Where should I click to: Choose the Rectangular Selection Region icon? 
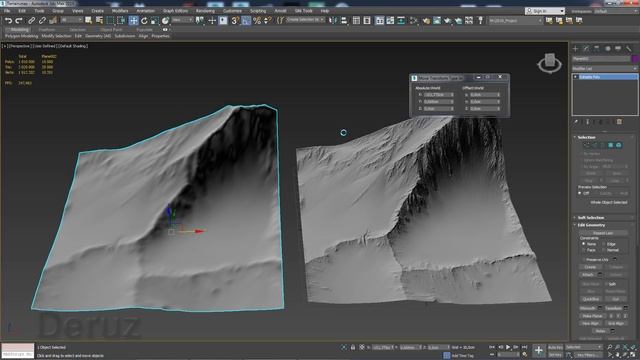[x=110, y=20]
